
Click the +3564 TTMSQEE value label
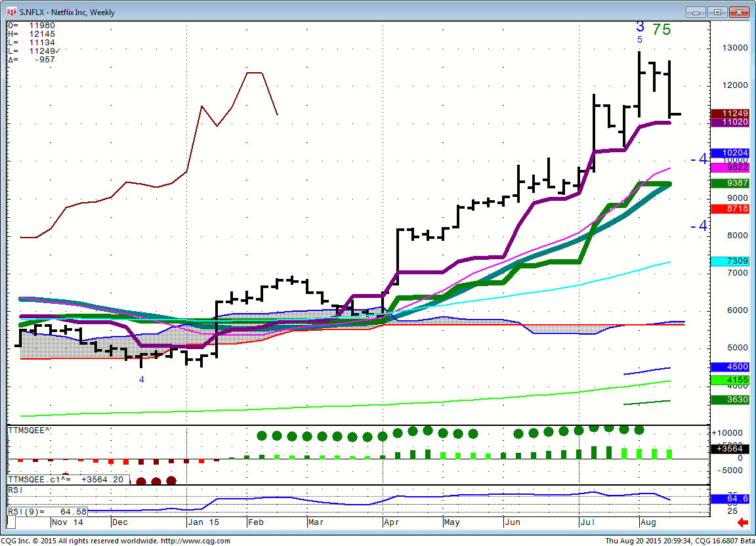[730, 449]
